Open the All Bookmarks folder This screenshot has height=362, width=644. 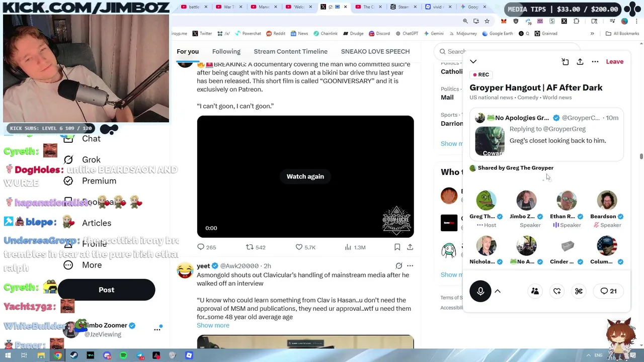pyautogui.click(x=622, y=34)
